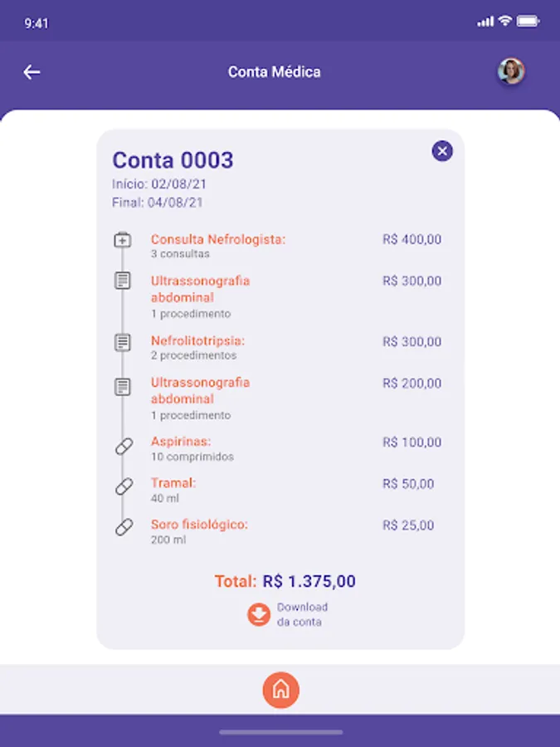Image resolution: width=560 pixels, height=747 pixels.
Task: Open the Aspirinas item details
Action: click(176, 442)
